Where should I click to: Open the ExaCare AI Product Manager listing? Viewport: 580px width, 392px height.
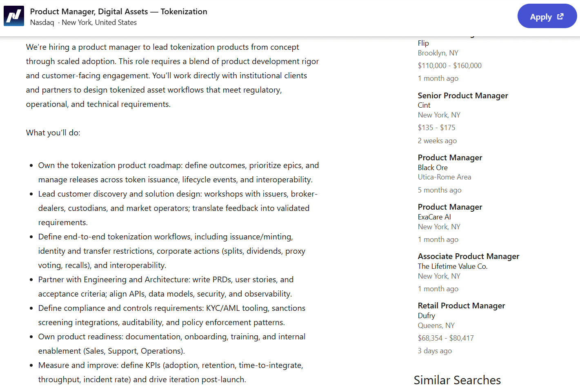450,207
